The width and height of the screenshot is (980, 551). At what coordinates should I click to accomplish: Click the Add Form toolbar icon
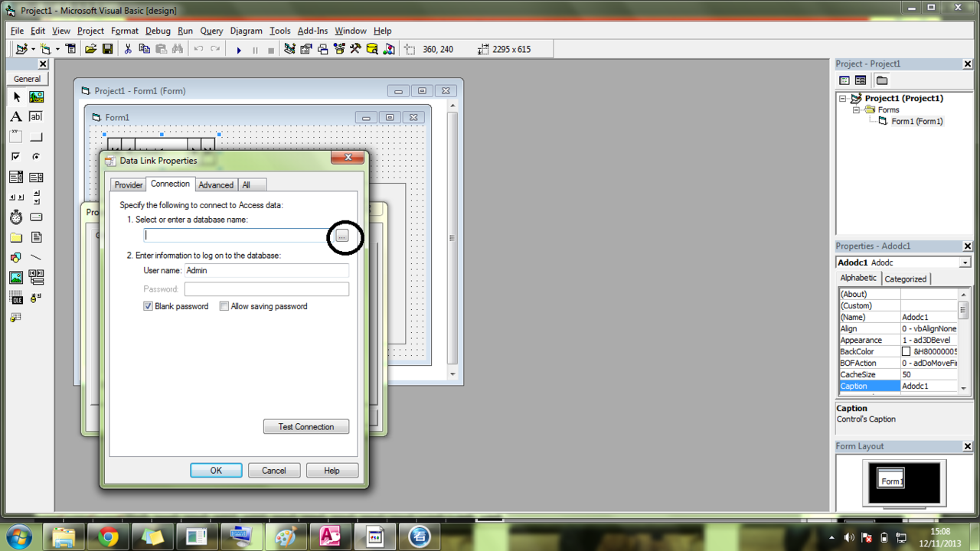click(x=46, y=49)
